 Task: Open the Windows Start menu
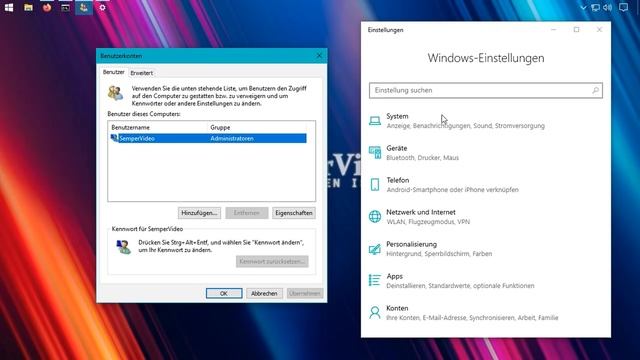9,7
